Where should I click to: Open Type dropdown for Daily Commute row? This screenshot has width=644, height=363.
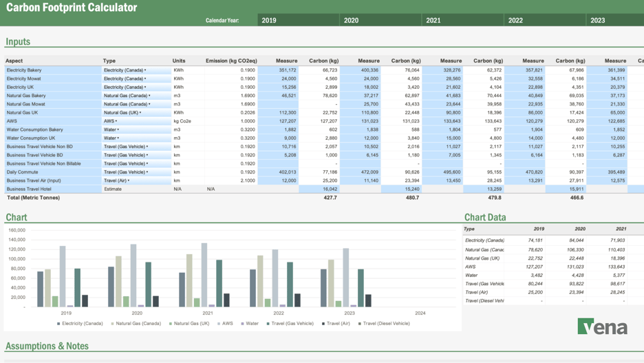(x=147, y=172)
